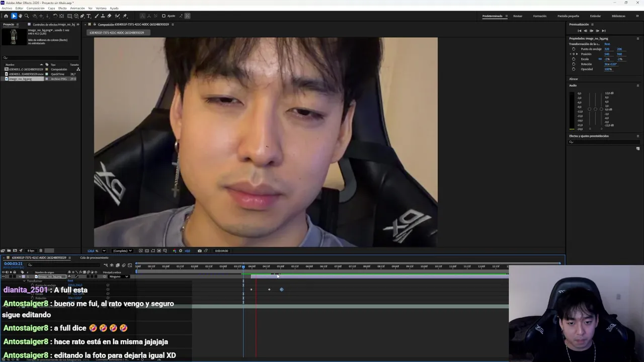Toggle the Ajuste snapping checkbox
This screenshot has width=644, height=362.
click(x=164, y=16)
